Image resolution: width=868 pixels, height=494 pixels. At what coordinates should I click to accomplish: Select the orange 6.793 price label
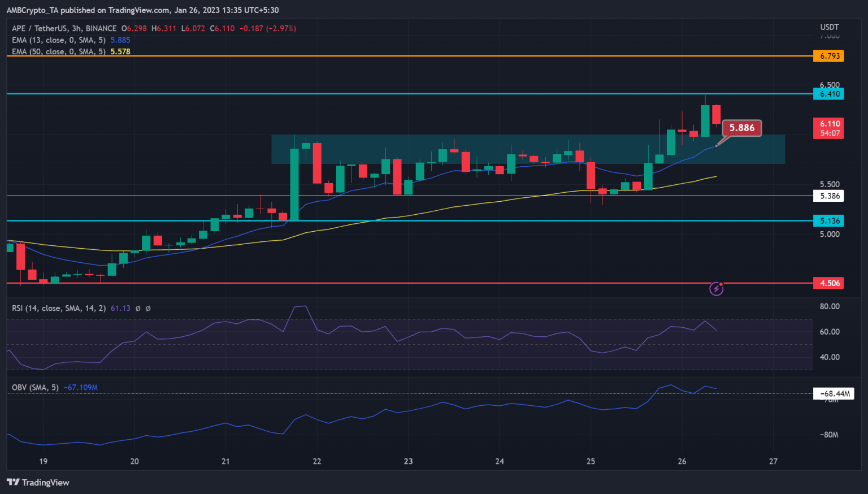pyautogui.click(x=829, y=56)
